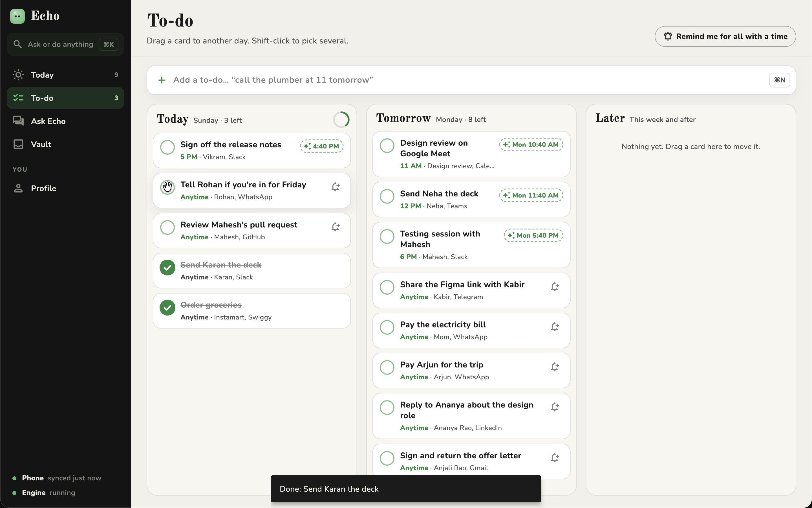
Task: Mark Tell Rohan if you're in done
Action: 167,187
